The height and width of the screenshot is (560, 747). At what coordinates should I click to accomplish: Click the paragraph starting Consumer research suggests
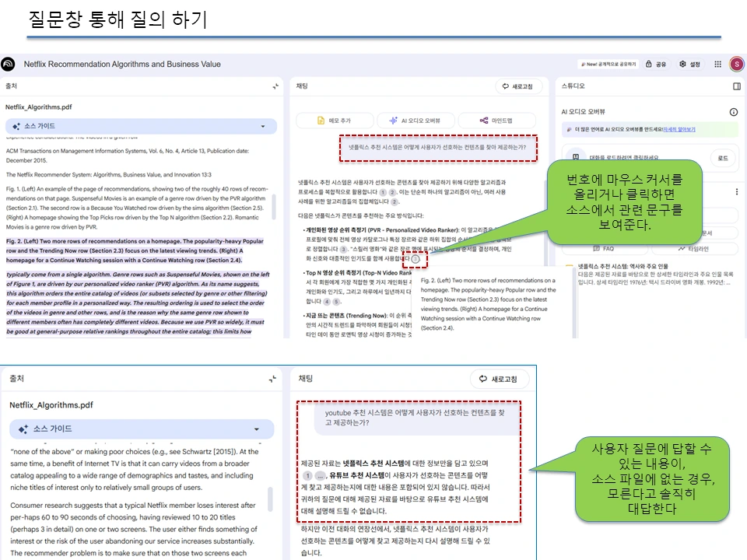(x=134, y=529)
